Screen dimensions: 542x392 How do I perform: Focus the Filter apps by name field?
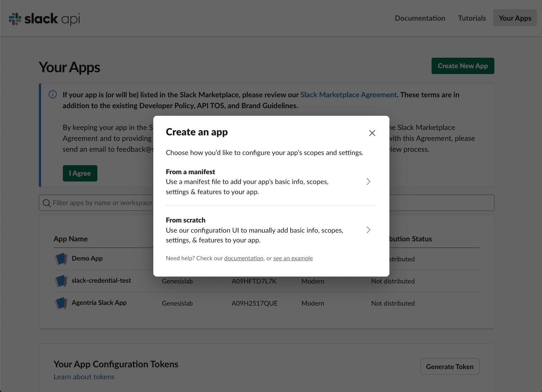coord(266,203)
